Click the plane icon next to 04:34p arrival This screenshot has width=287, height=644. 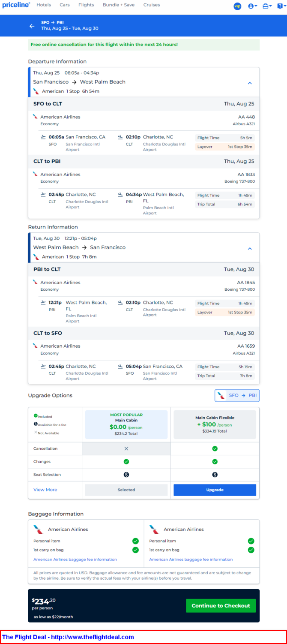click(x=120, y=194)
